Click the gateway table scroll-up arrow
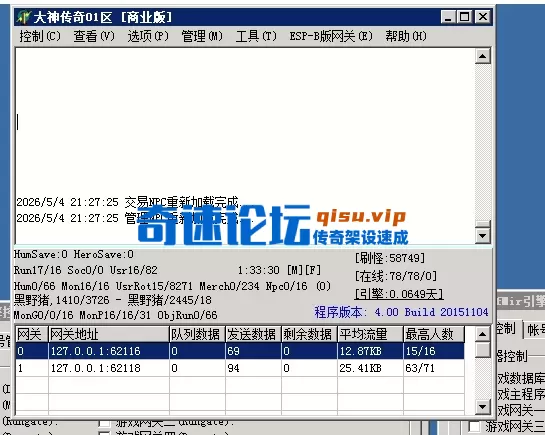 tap(482, 334)
